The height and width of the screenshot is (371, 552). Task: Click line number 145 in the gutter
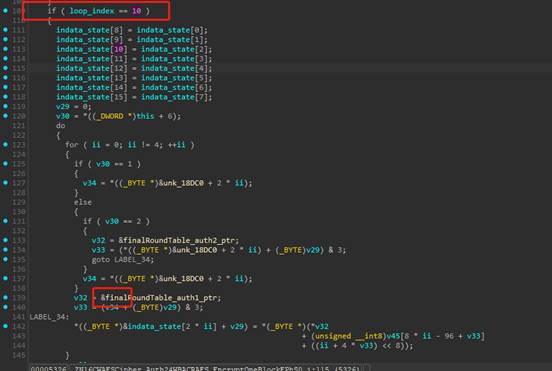[19, 355]
